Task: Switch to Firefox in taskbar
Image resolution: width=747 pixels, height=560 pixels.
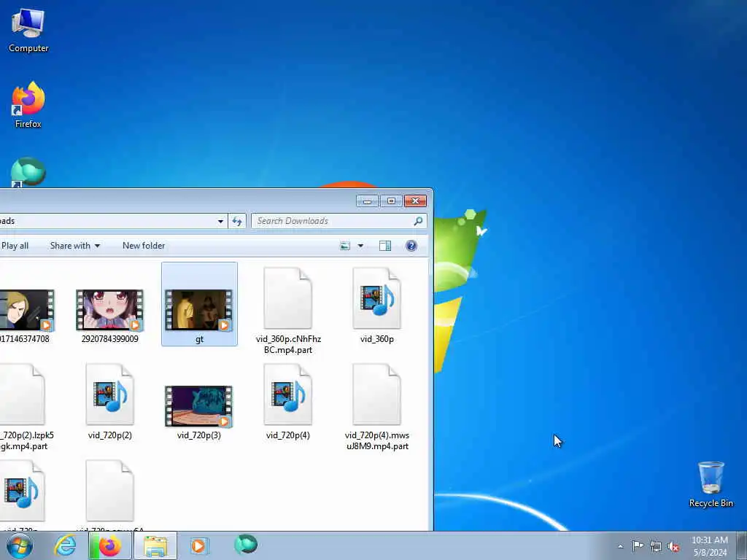Action: pos(109,545)
